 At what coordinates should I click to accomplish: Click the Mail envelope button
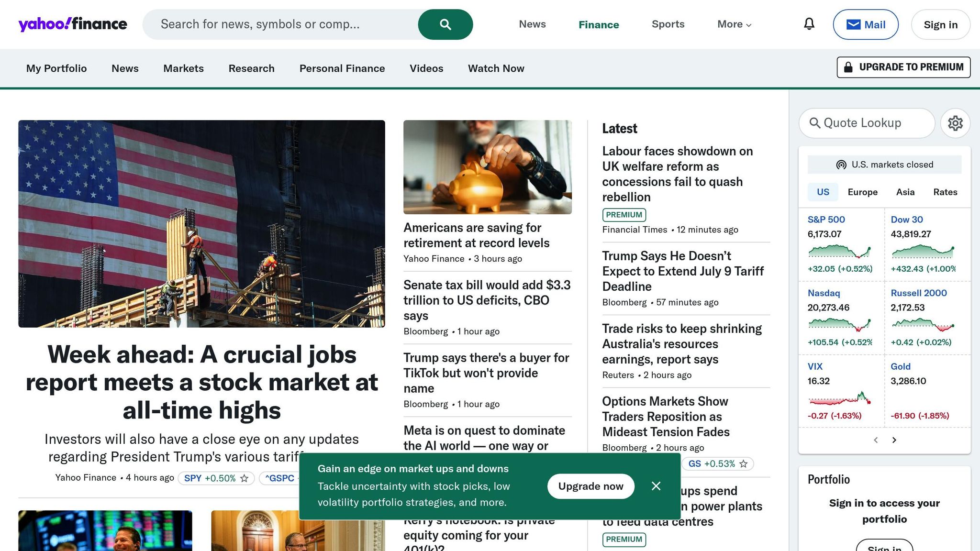(866, 24)
